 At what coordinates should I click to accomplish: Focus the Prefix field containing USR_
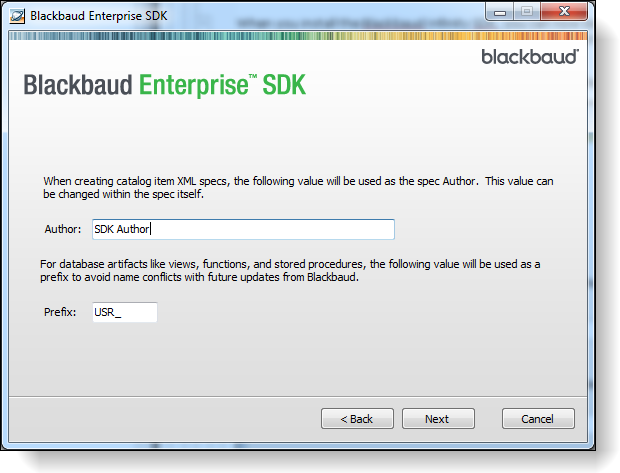(125, 312)
